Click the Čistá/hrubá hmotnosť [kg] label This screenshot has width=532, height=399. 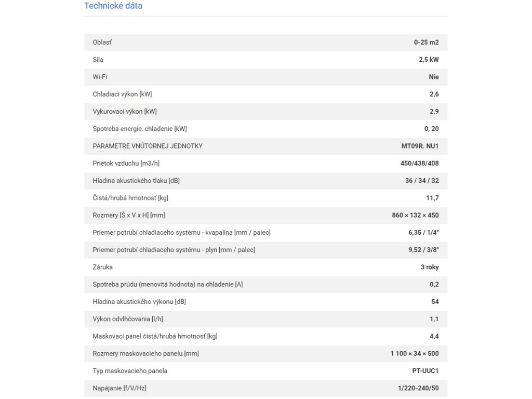point(130,198)
